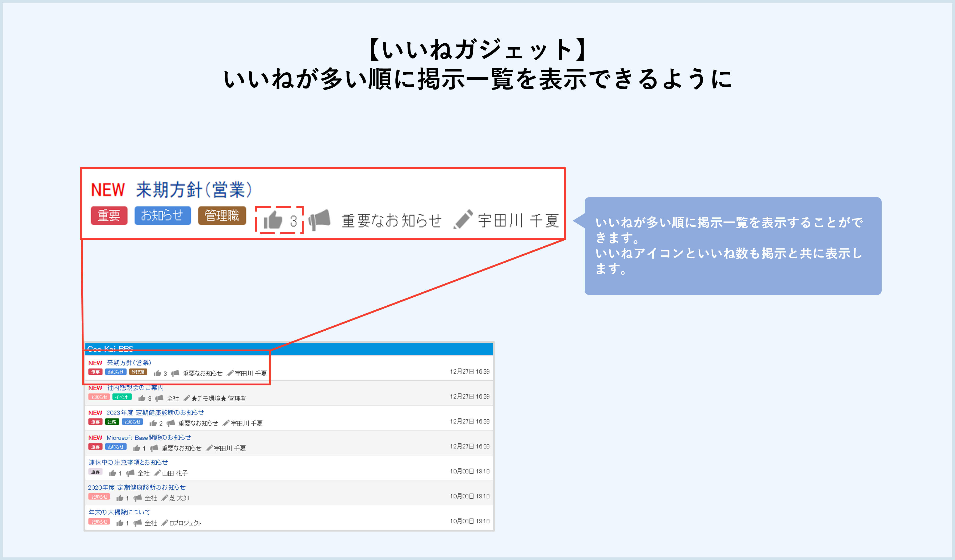
Task: Click timestamp 10月03日 19:18 on 年末の大掃除 row
Action: 470,521
